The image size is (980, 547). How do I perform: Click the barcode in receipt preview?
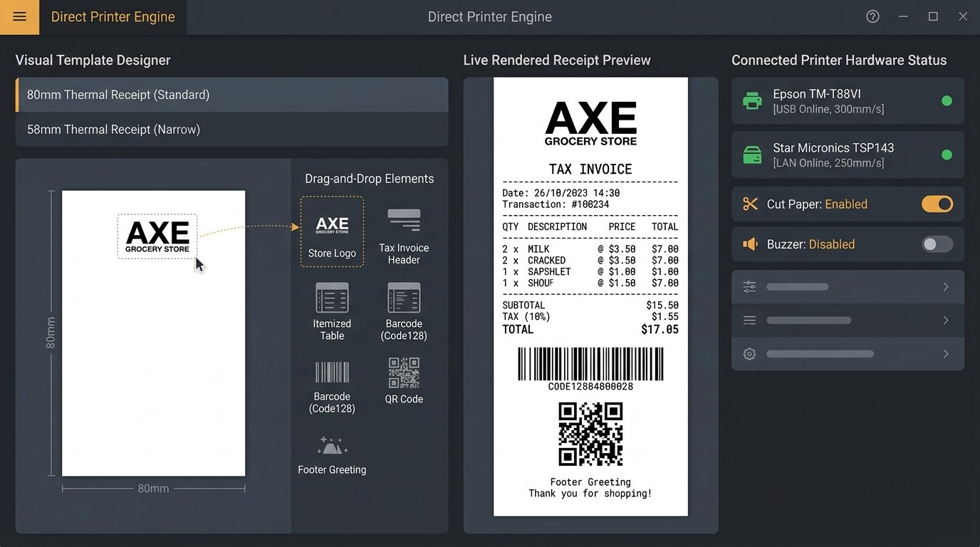click(x=590, y=364)
